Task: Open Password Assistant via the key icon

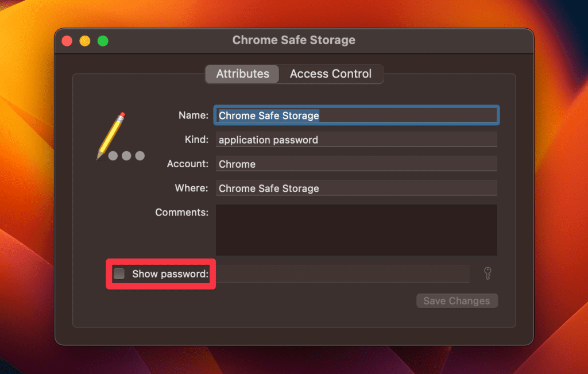Action: pyautogui.click(x=488, y=273)
